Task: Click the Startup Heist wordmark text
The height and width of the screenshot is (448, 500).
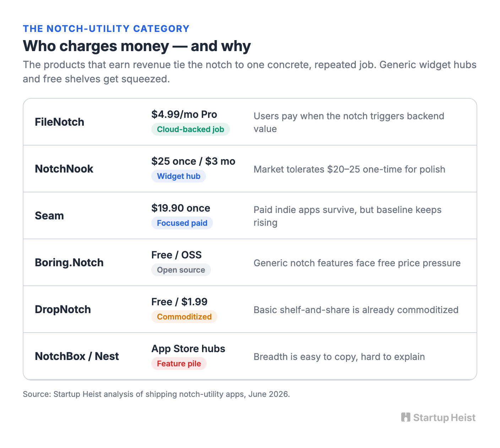Action: coord(444,417)
